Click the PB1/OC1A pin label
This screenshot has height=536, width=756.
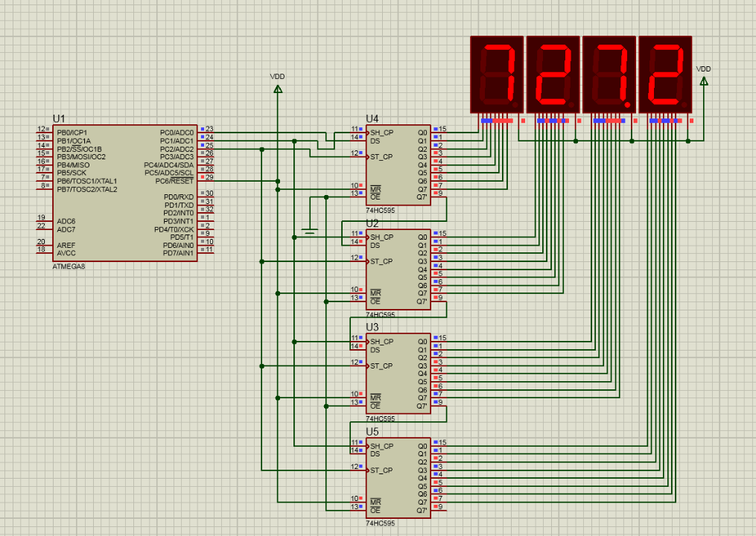coord(74,141)
